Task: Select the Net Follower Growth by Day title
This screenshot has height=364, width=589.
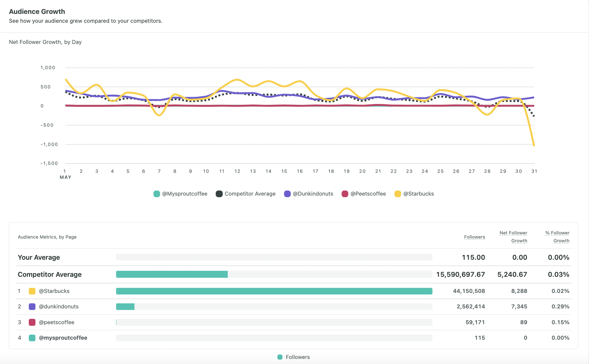Action: point(45,42)
